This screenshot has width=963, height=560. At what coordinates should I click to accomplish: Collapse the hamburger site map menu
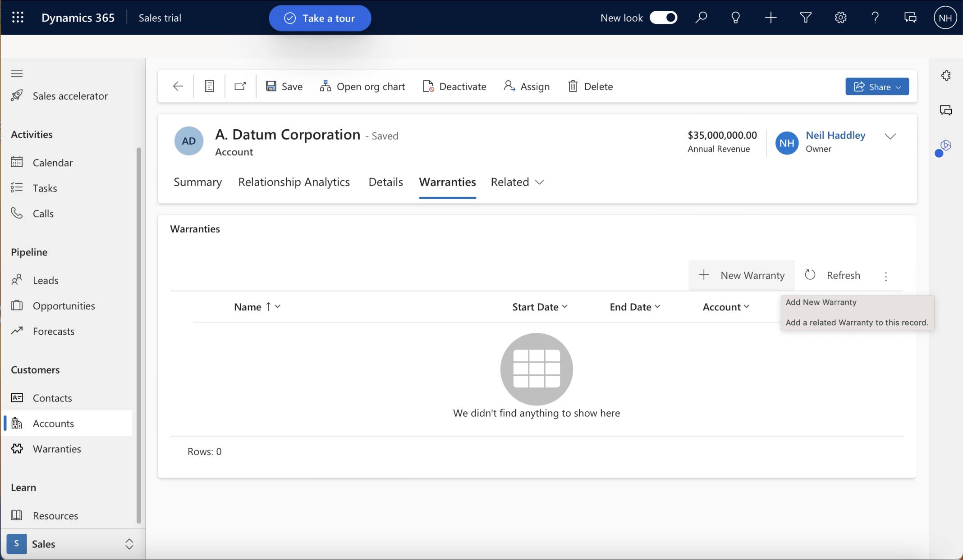pos(17,73)
